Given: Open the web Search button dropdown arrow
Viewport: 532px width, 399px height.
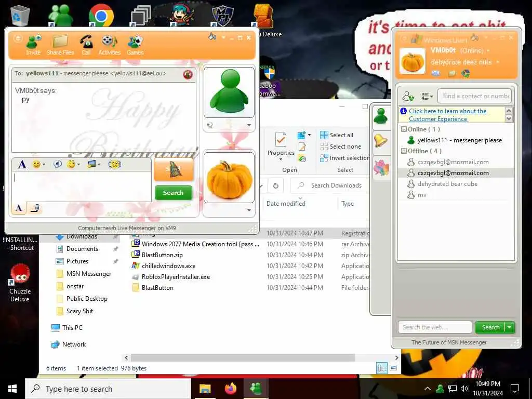Looking at the screenshot, I should click(x=510, y=327).
